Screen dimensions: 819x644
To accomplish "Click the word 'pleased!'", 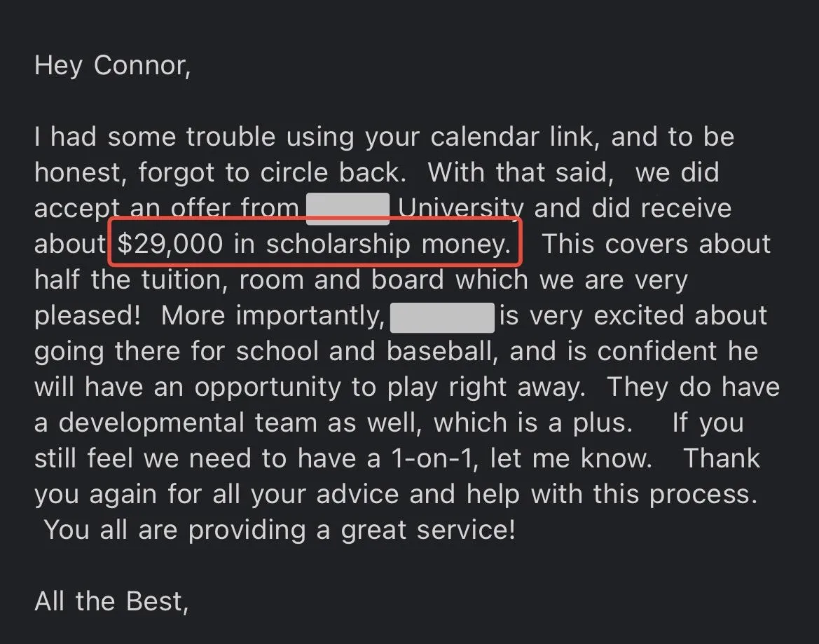I will tap(88, 316).
